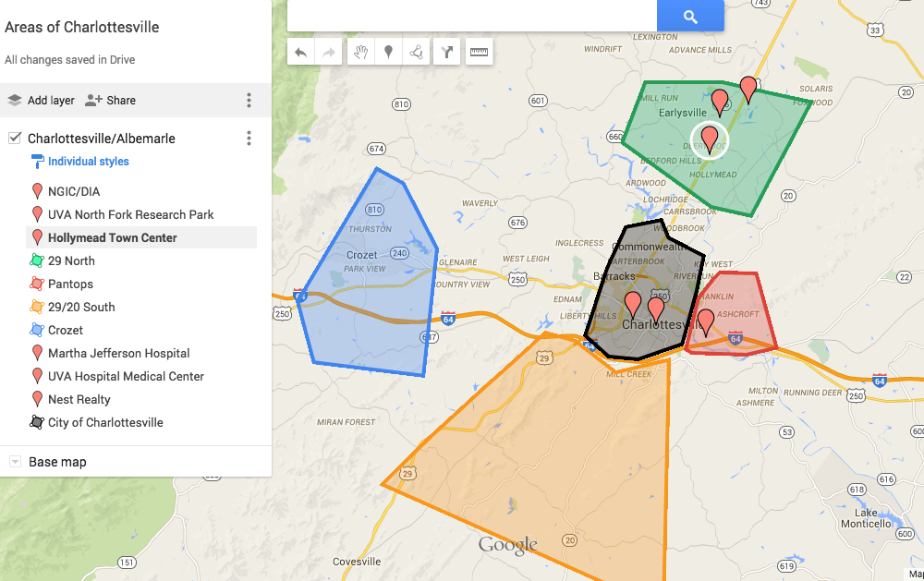Toggle the Charlottesville/Albemarle layer checkbox
This screenshot has height=581, width=924.
[x=15, y=137]
